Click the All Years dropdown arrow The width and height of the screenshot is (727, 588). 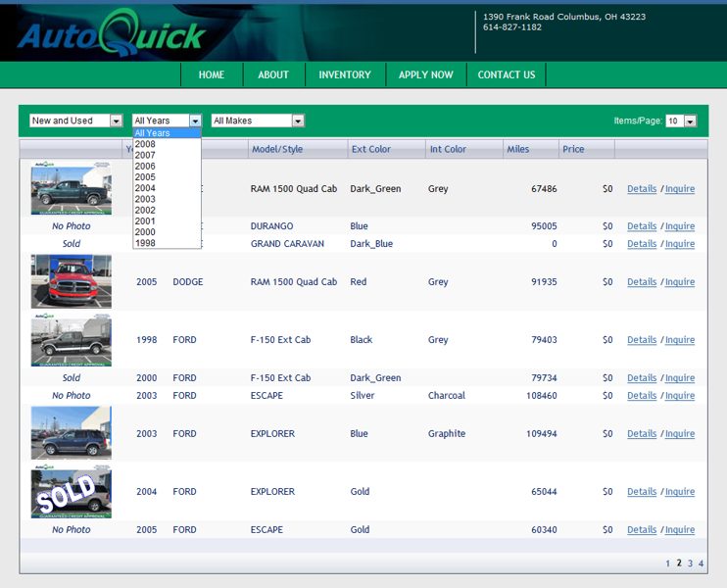pos(195,121)
